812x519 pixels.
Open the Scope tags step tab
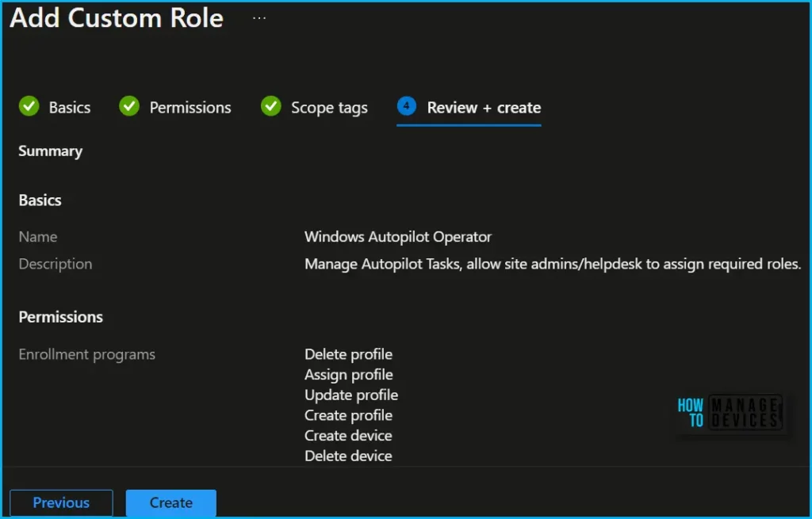(x=329, y=108)
